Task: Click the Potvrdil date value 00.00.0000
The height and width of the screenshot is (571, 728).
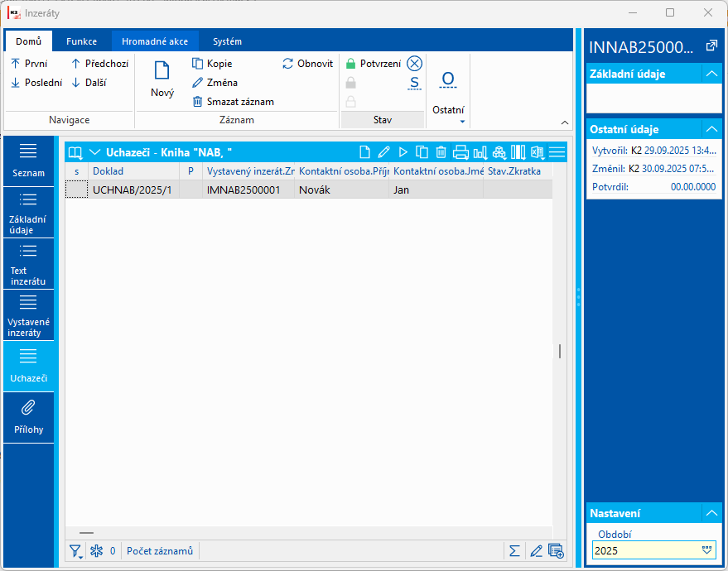Action: (x=693, y=187)
